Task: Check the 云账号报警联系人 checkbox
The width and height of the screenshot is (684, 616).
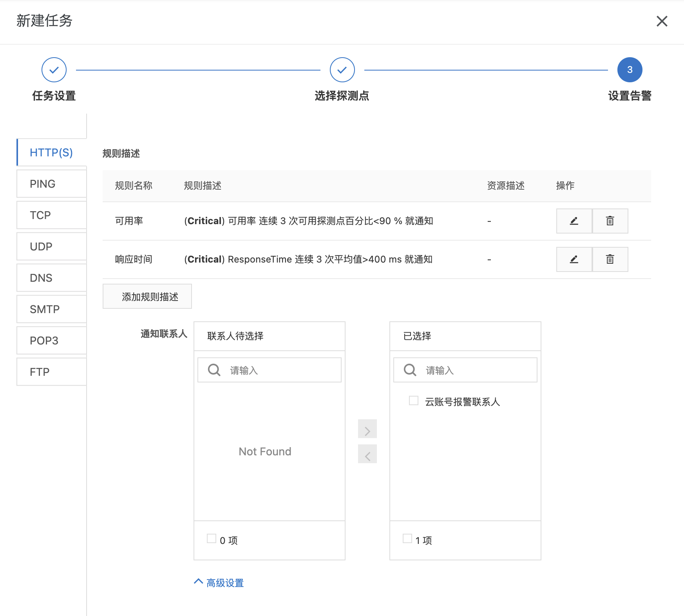Action: [x=414, y=400]
